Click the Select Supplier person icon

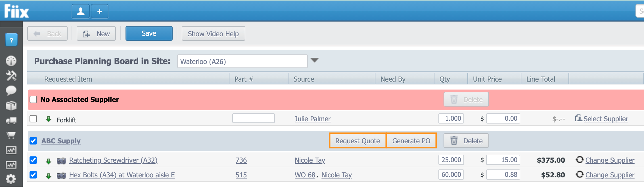(x=578, y=118)
